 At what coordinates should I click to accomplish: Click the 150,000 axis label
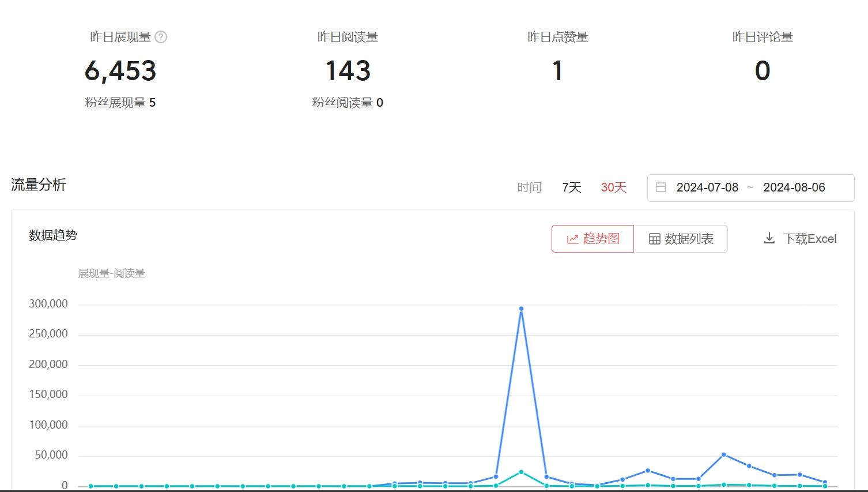click(x=48, y=395)
